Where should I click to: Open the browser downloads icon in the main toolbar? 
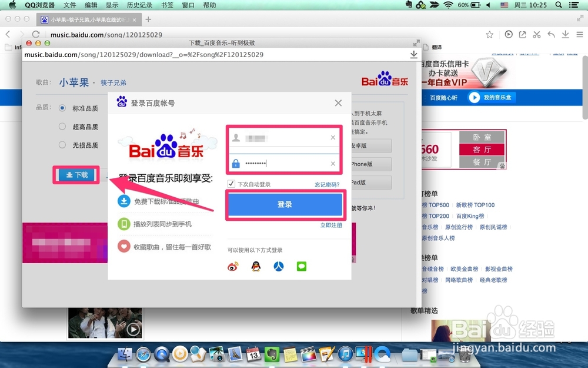coord(565,35)
